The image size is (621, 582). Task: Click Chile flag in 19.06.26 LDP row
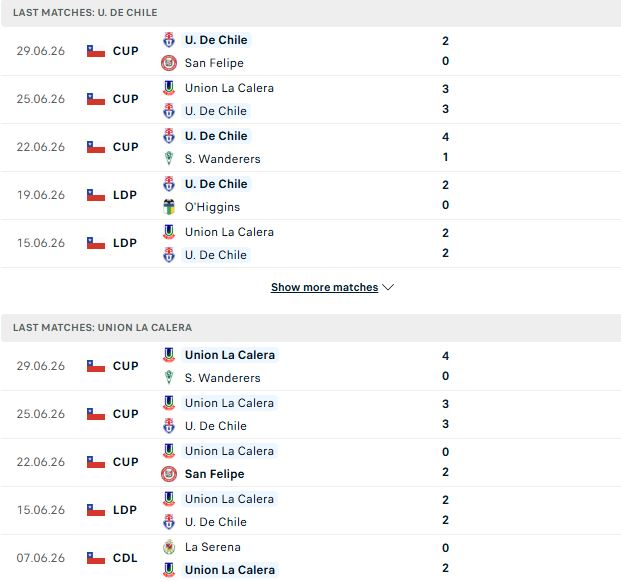click(x=96, y=195)
